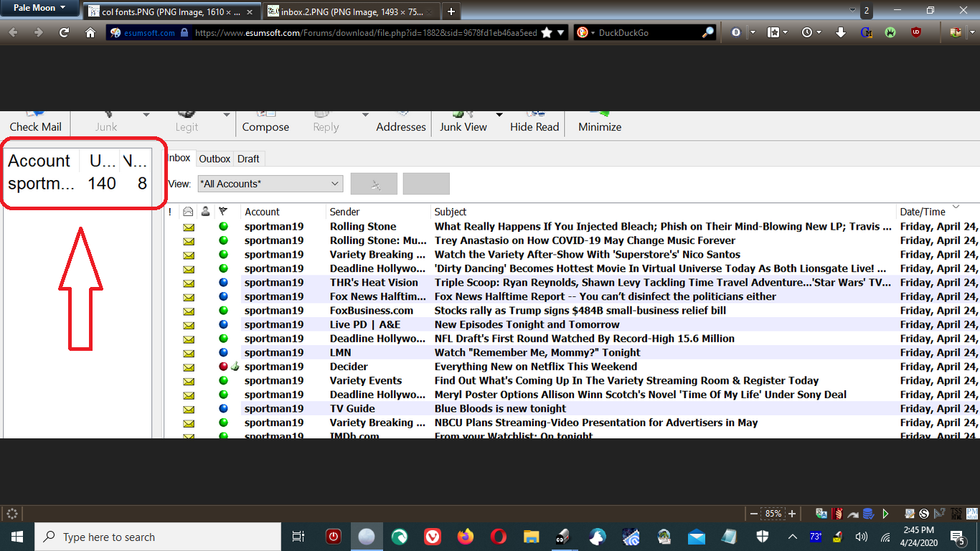
Task: Open the 'Trey Anastasio on How COVID-19' message
Action: 572,240
